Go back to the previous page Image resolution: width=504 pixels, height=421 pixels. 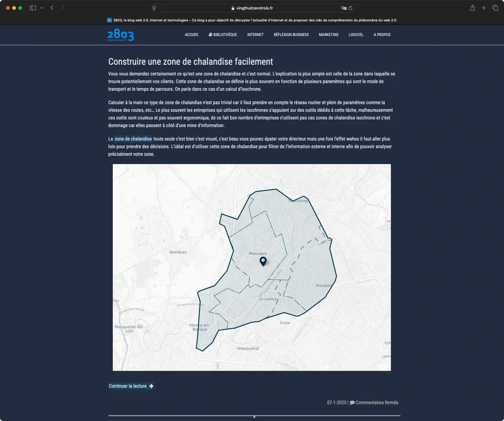click(52, 8)
